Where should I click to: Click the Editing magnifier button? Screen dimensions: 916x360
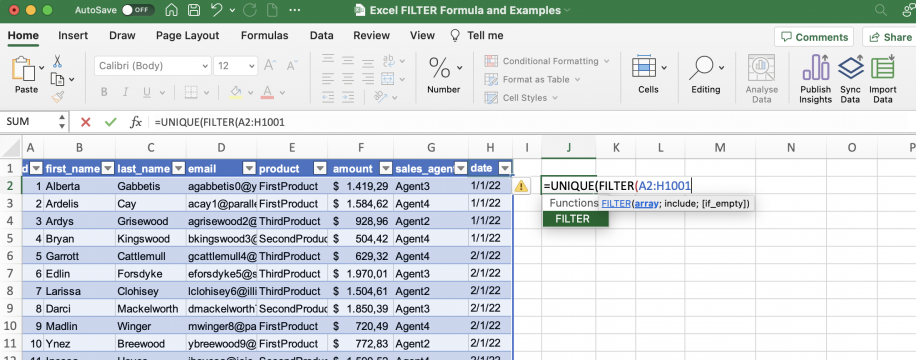706,74
